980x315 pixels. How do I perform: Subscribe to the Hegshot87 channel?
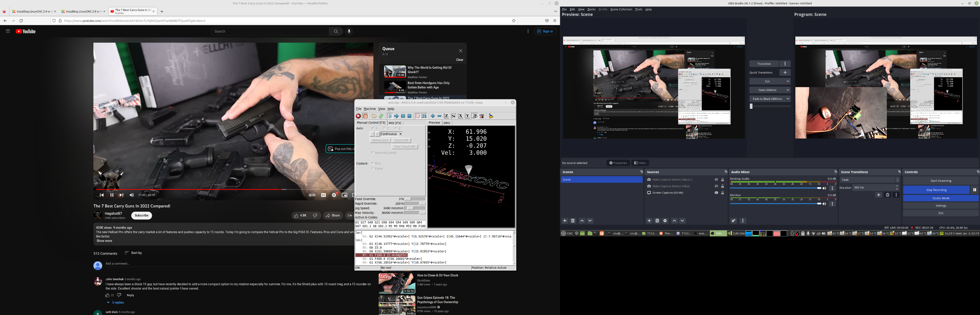tap(141, 216)
